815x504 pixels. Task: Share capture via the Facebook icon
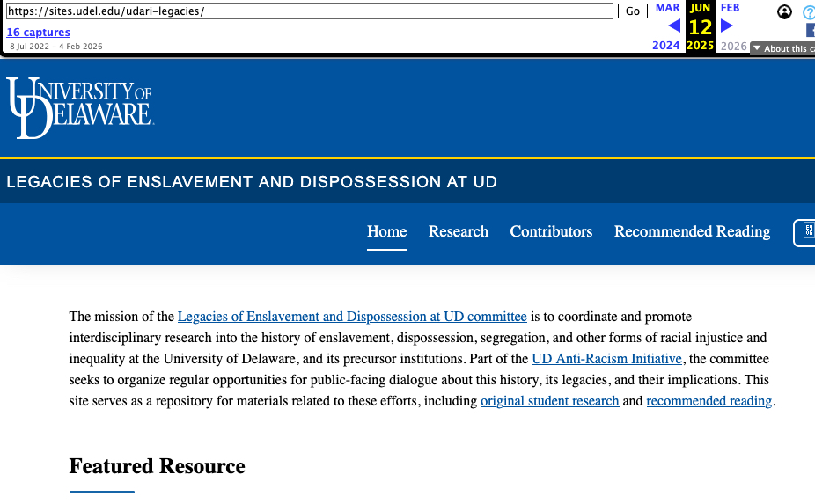coord(810,30)
